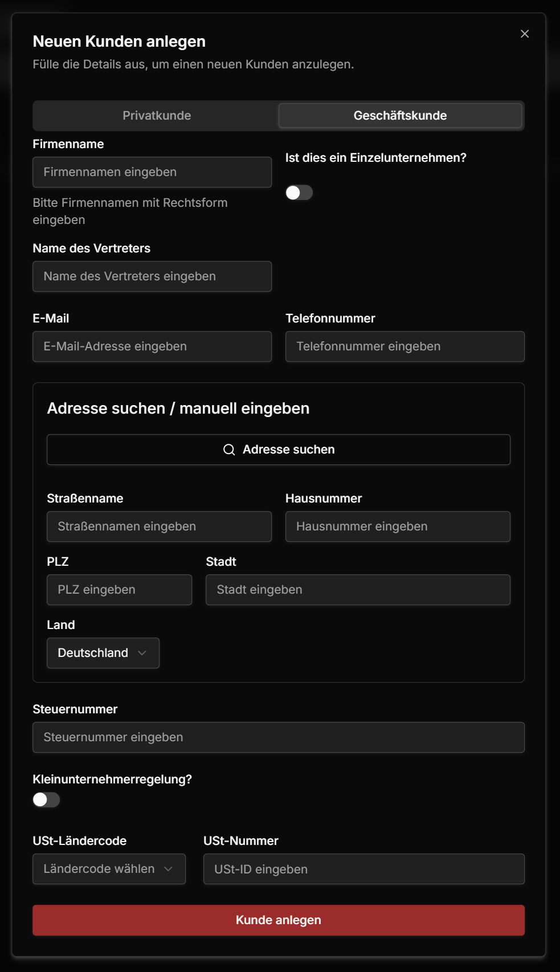The image size is (560, 972).
Task: Click the chevron next to Ländercode wählen
Action: (168, 869)
